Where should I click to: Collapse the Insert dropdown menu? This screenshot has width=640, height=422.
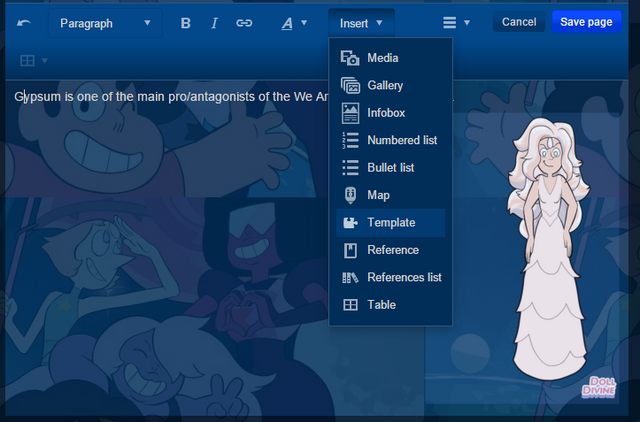361,23
